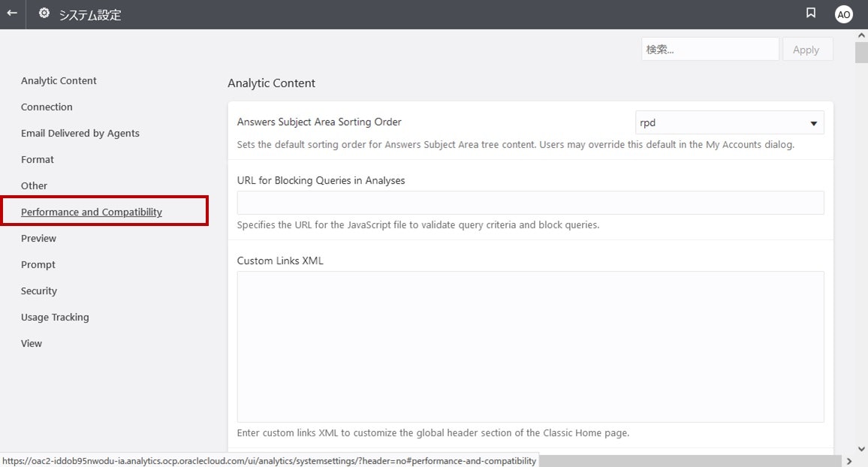Click inside the Custom Links XML text area
This screenshot has width=868, height=467.
point(530,347)
